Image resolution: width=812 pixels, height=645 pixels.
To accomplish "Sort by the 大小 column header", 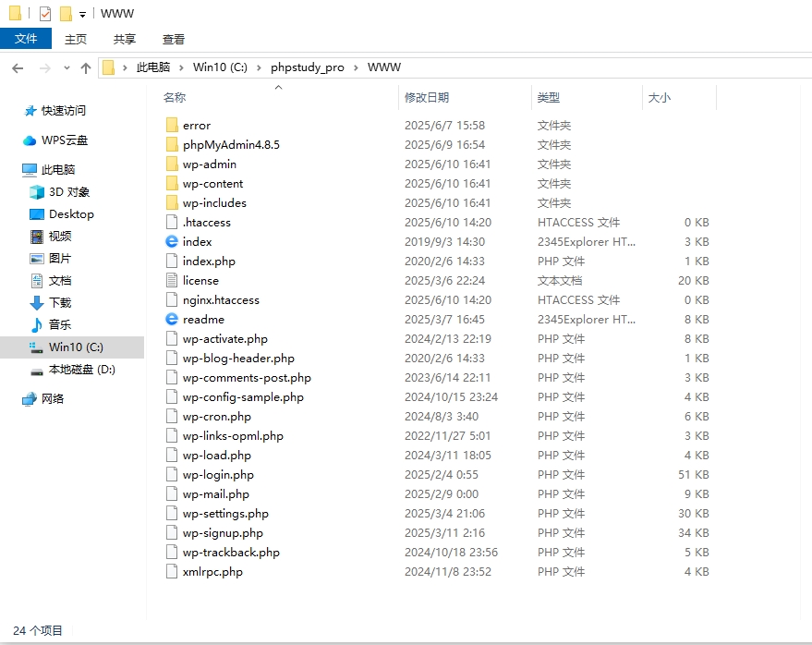I will [660, 97].
